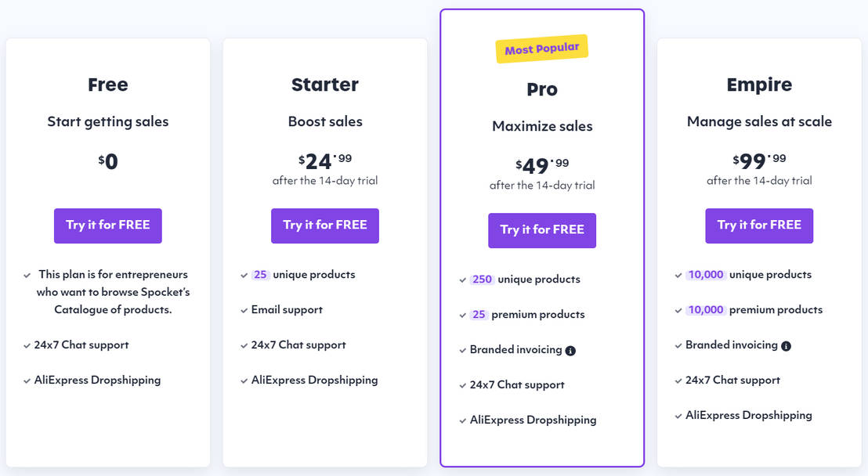
Task: Click checkmark next to Pro's 25 premium products
Action: pyautogui.click(x=463, y=316)
